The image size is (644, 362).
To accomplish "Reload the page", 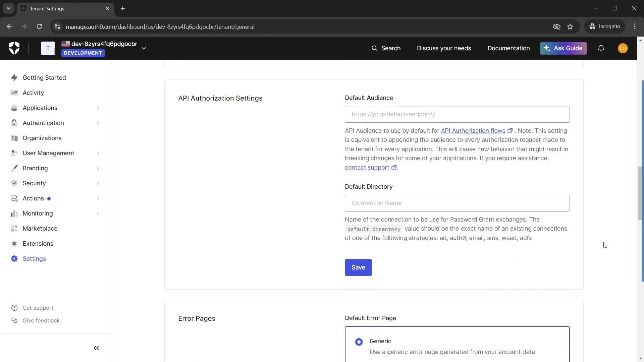I will pyautogui.click(x=39, y=26).
